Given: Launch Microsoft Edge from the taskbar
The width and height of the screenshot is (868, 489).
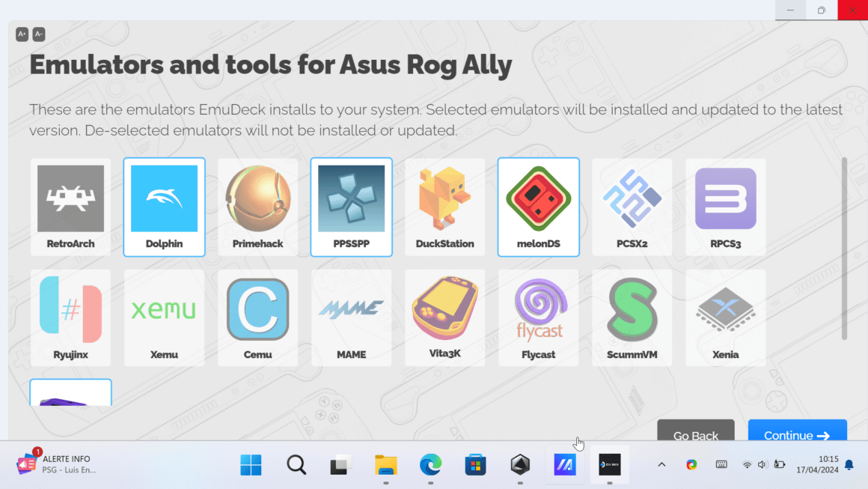Looking at the screenshot, I should pyautogui.click(x=431, y=464).
